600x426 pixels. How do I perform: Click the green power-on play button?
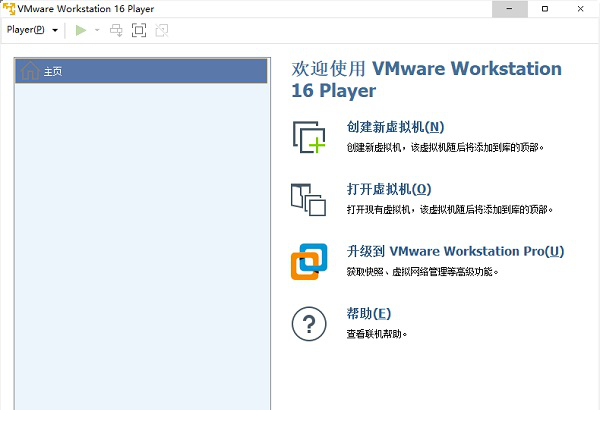(81, 30)
